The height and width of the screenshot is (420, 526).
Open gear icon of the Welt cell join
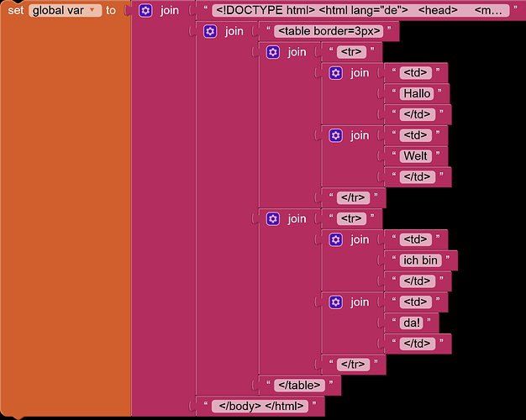click(x=336, y=135)
